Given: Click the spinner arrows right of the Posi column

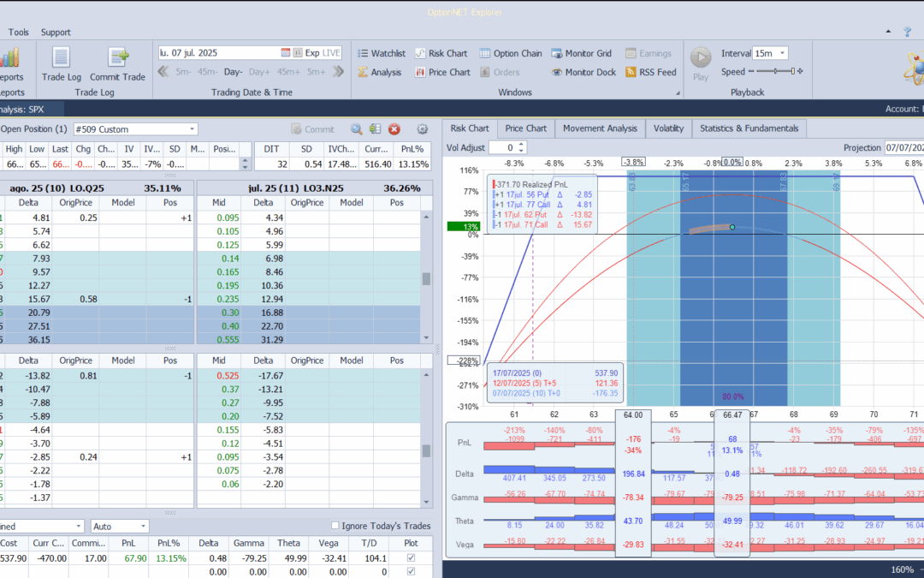Looking at the screenshot, I should point(246,164).
